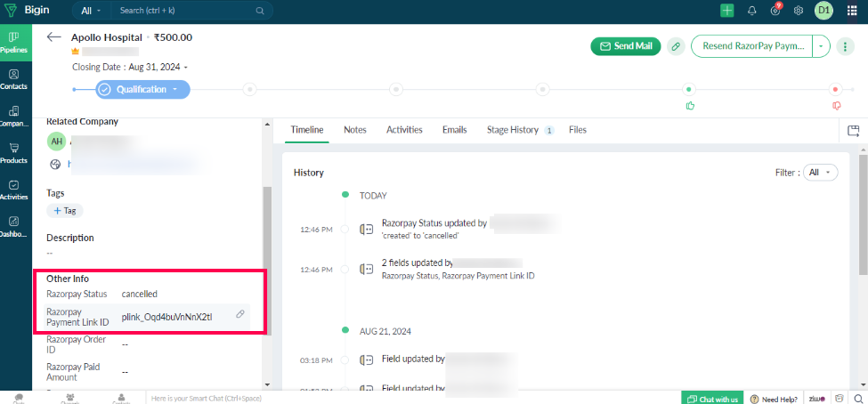Open the Products module in sidebar
The height and width of the screenshot is (404, 868).
(x=15, y=153)
